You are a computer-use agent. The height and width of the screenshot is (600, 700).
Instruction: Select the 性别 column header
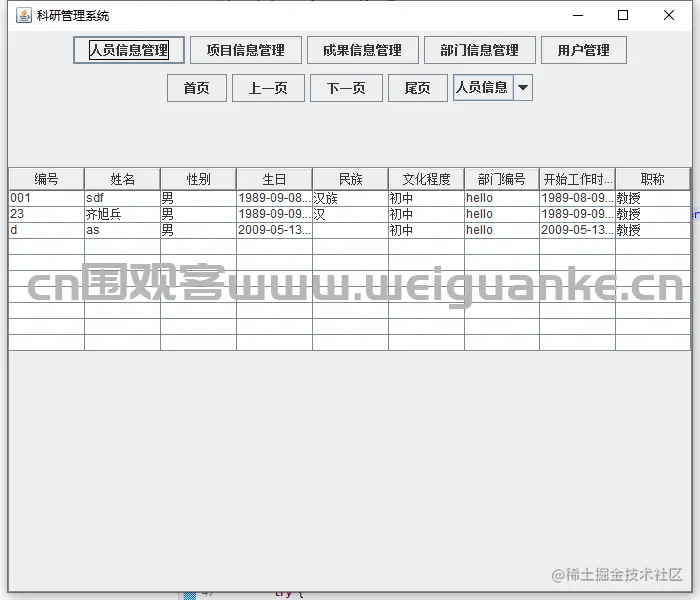[198, 179]
